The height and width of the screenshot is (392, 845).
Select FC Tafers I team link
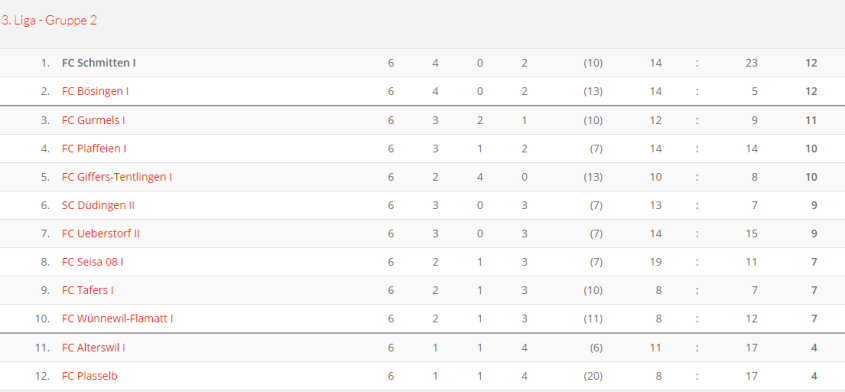tap(88, 290)
